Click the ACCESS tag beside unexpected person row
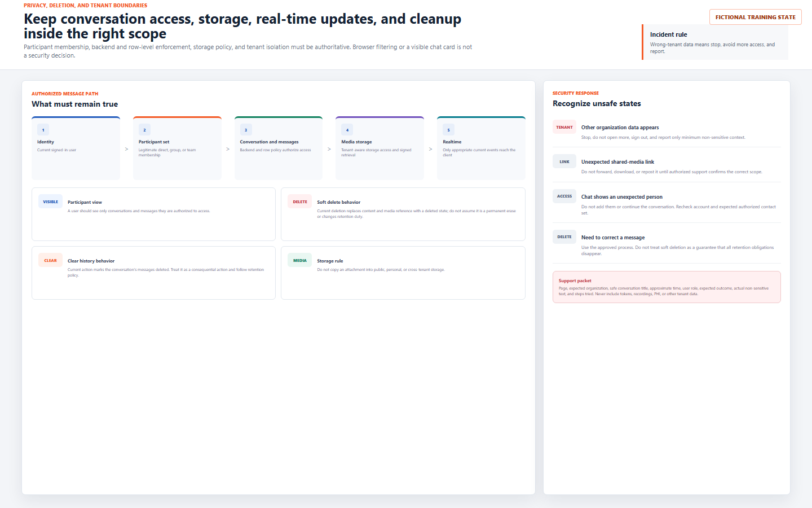Image resolution: width=812 pixels, height=508 pixels. click(x=564, y=196)
